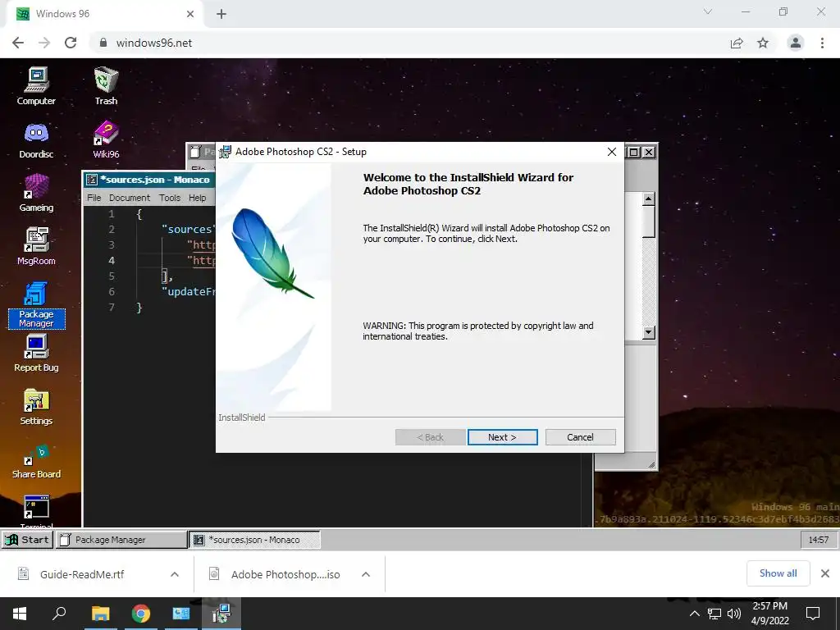Reload the windows96.net page
Image resolution: width=840 pixels, height=630 pixels.
pos(71,43)
